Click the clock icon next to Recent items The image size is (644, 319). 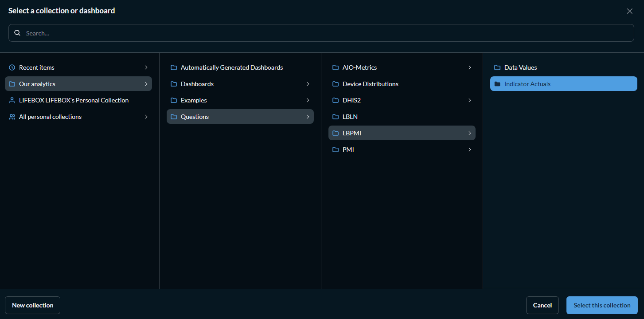pos(12,67)
